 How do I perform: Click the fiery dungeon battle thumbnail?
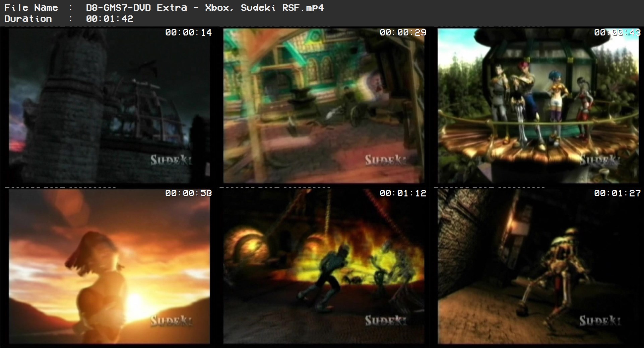[323, 266]
